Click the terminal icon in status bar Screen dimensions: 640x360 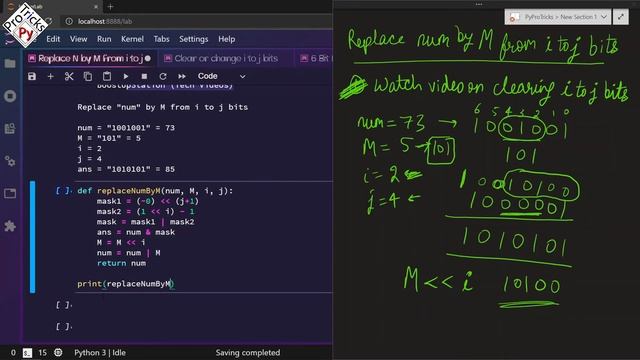click(x=27, y=353)
